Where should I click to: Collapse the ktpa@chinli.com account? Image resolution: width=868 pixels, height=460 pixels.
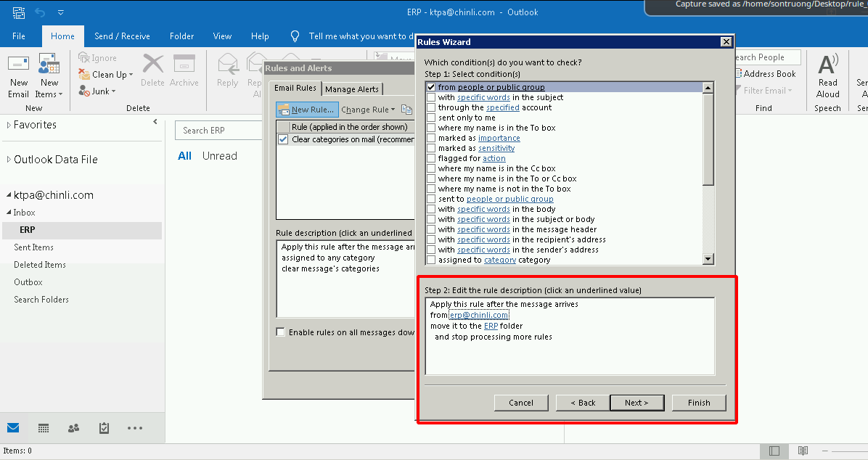pos(9,195)
